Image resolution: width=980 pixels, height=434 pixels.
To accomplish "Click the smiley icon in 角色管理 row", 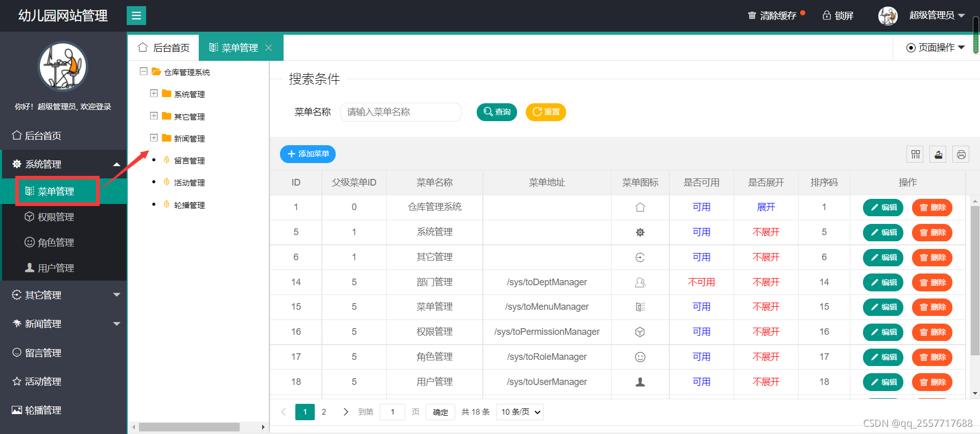I will (x=640, y=357).
